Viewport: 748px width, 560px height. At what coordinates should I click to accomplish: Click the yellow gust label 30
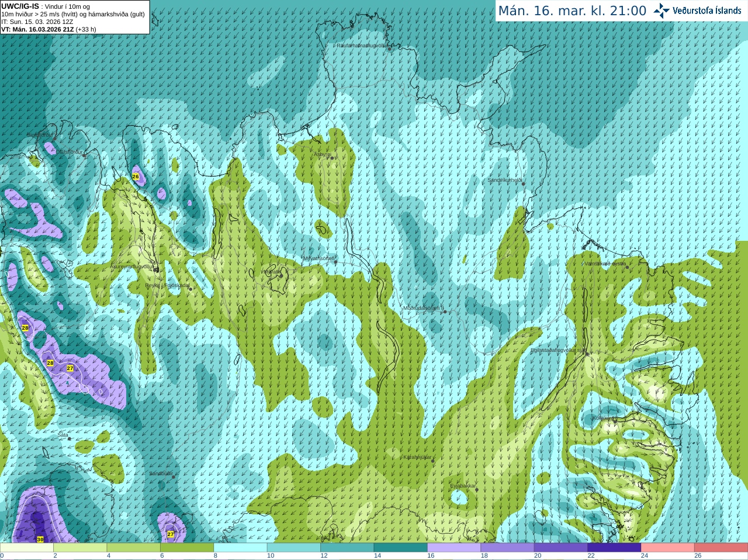pyautogui.click(x=40, y=539)
